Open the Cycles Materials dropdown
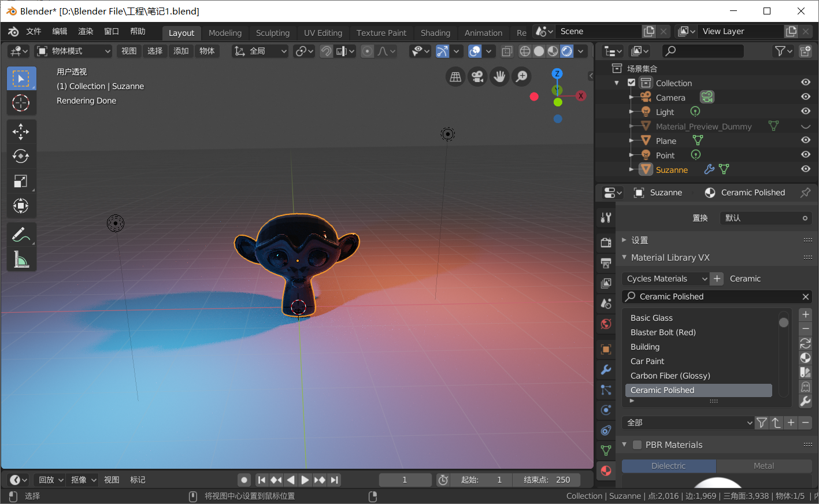819x504 pixels. tap(665, 279)
